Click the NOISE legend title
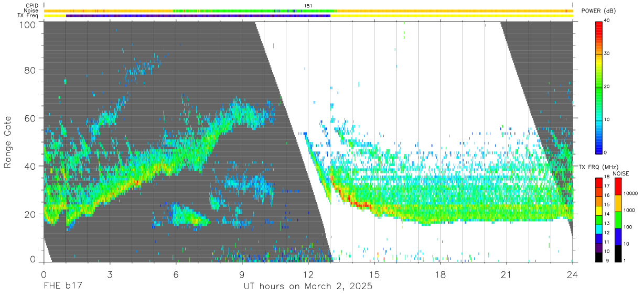Viewport: 644px width, 297px height. click(x=620, y=173)
